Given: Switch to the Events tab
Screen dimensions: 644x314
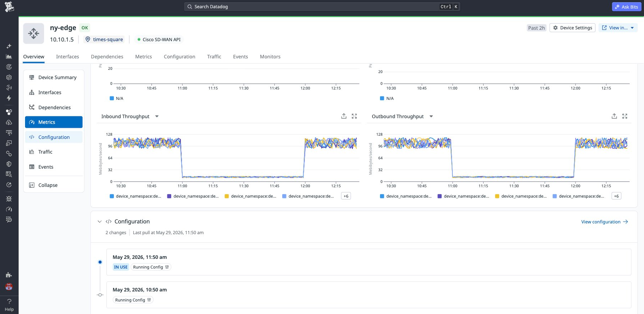Looking at the screenshot, I should click(240, 57).
